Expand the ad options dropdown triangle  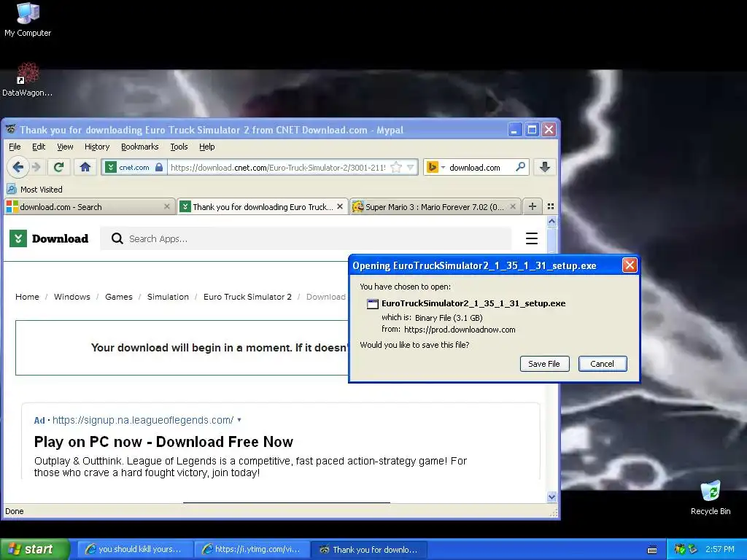point(239,420)
